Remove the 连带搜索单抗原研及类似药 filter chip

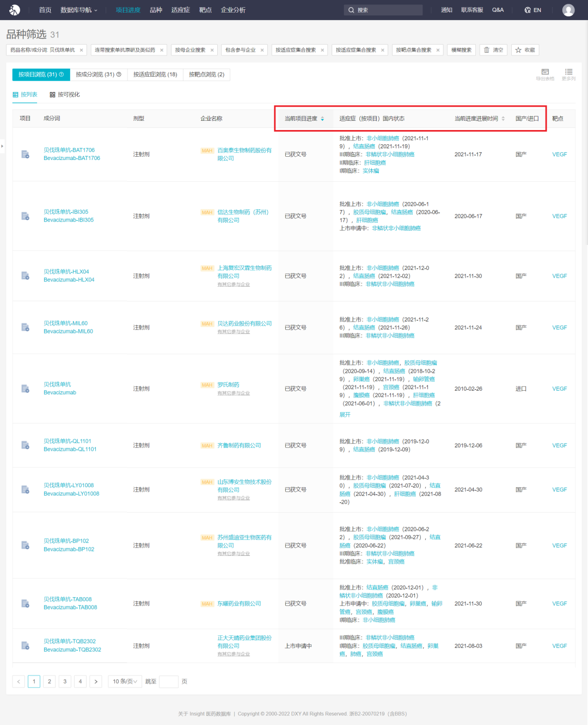point(162,50)
